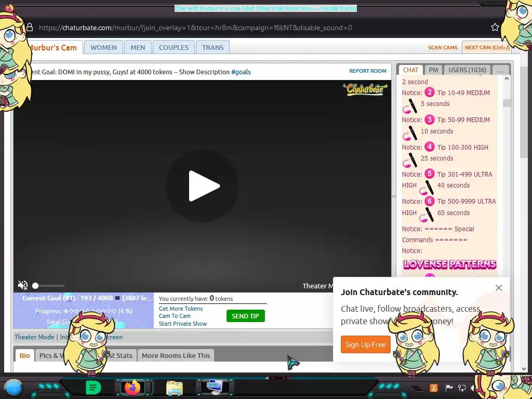This screenshot has height=399, width=532.
Task: Click the pink level 6 badge
Action: [430, 201]
